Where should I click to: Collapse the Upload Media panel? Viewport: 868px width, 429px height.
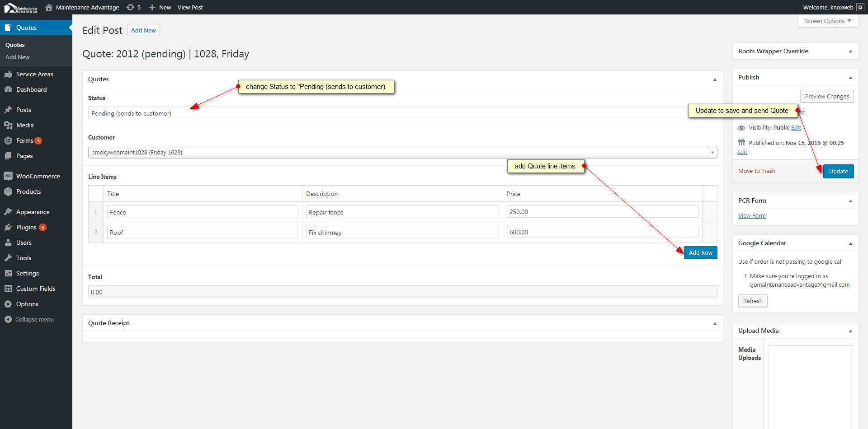850,331
